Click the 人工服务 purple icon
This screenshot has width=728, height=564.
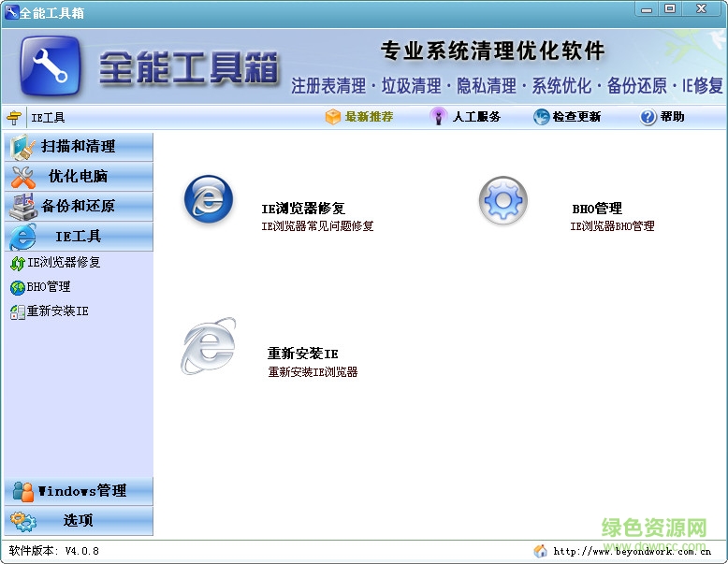click(x=438, y=117)
